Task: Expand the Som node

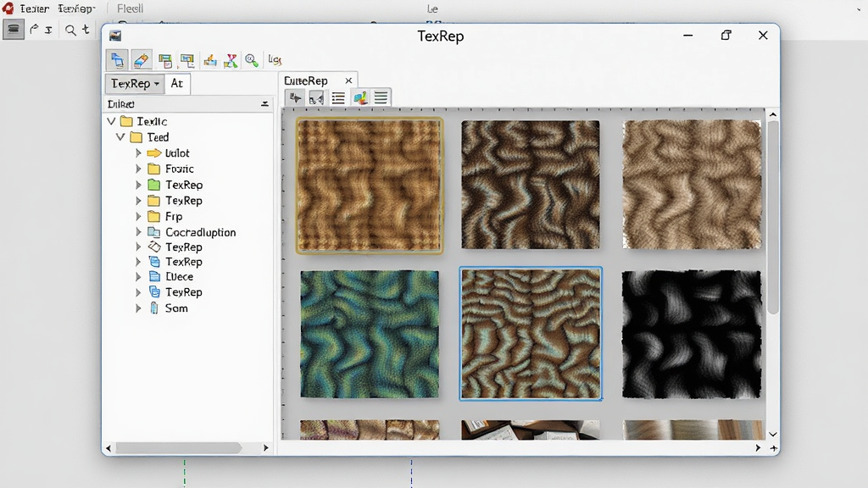Action: (138, 308)
